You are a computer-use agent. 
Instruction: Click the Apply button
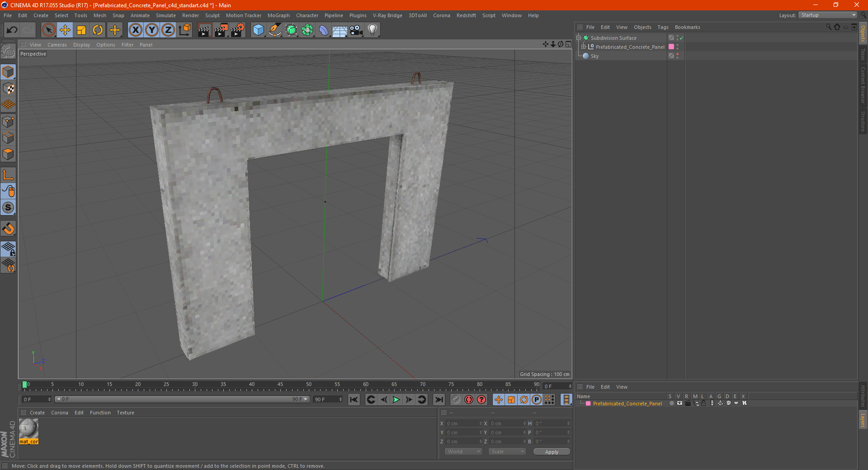pyautogui.click(x=552, y=452)
